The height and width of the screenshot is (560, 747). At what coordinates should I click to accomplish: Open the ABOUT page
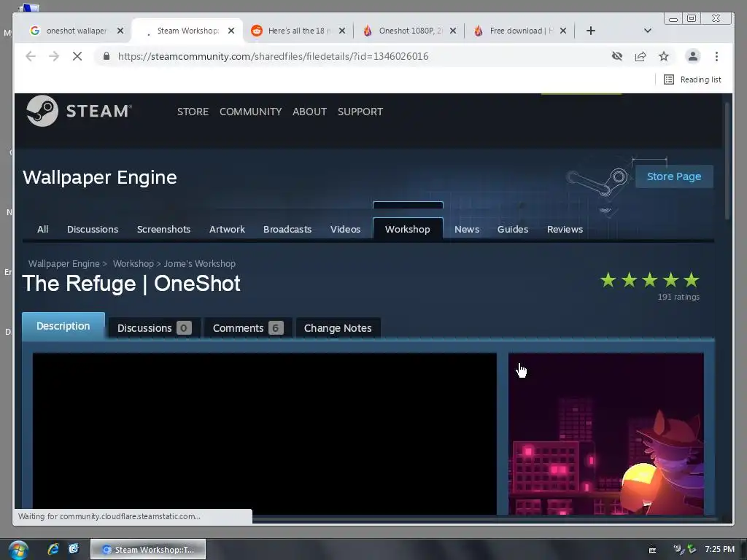[x=309, y=112]
